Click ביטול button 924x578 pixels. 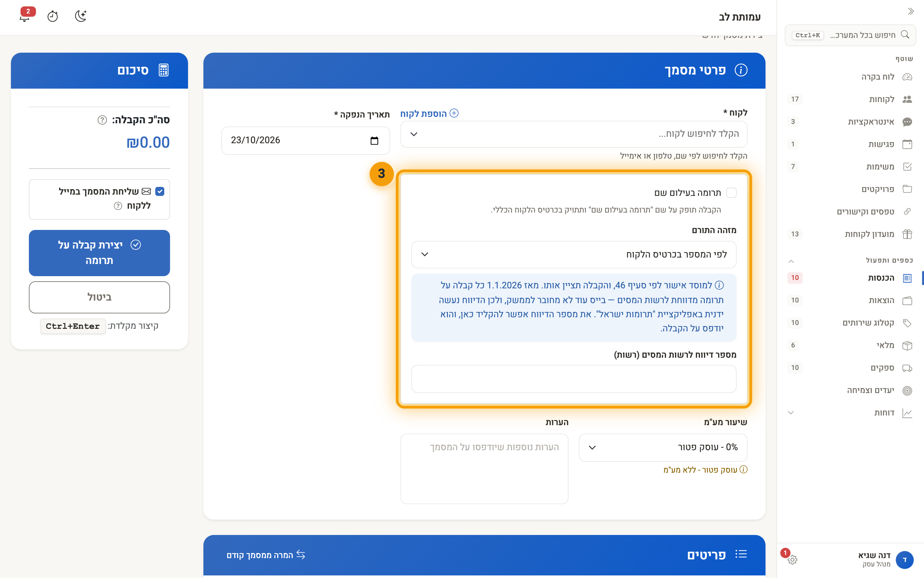pos(99,297)
